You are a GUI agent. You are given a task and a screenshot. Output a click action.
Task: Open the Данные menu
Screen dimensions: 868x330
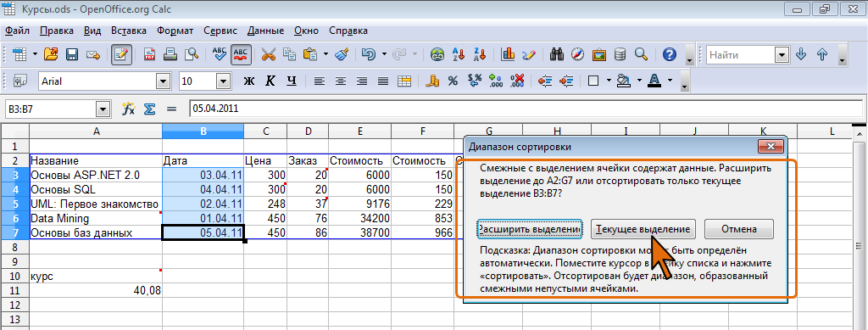click(x=265, y=31)
